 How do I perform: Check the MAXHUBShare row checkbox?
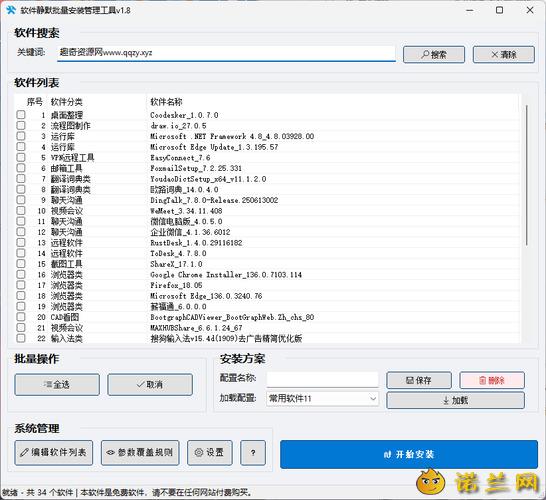[x=21, y=327]
